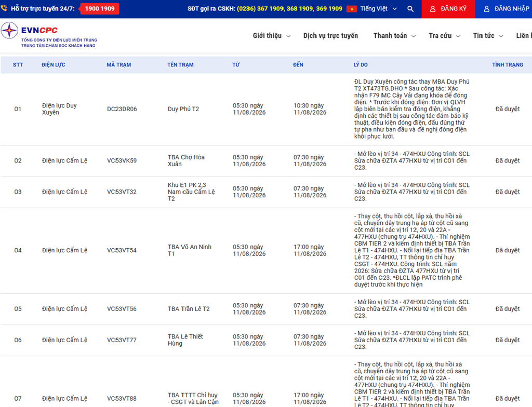Click the TÌNH TRẠNG column header
The image size is (532, 407).
tap(508, 65)
